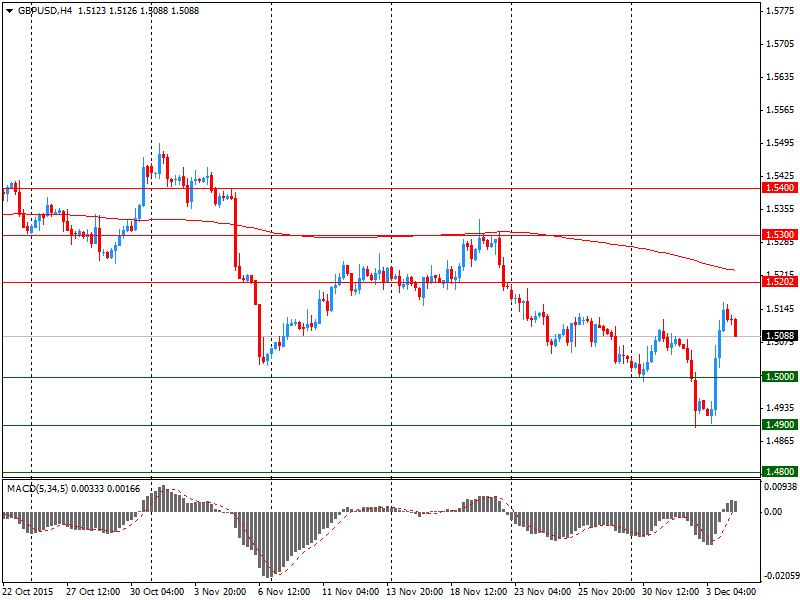The height and width of the screenshot is (600, 800).
Task: Click the 18 Nov 12:00 time label
Action: 479,592
